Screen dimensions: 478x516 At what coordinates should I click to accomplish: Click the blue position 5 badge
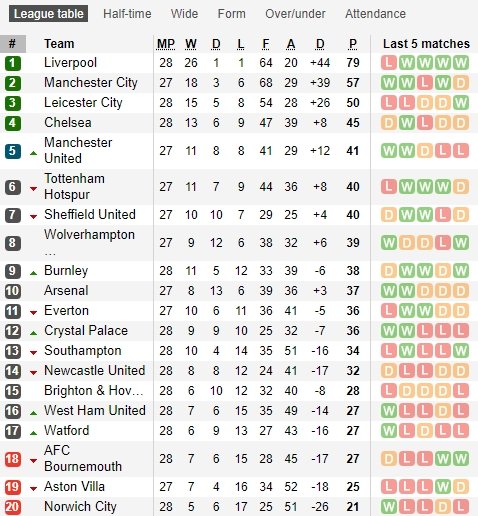[13, 151]
